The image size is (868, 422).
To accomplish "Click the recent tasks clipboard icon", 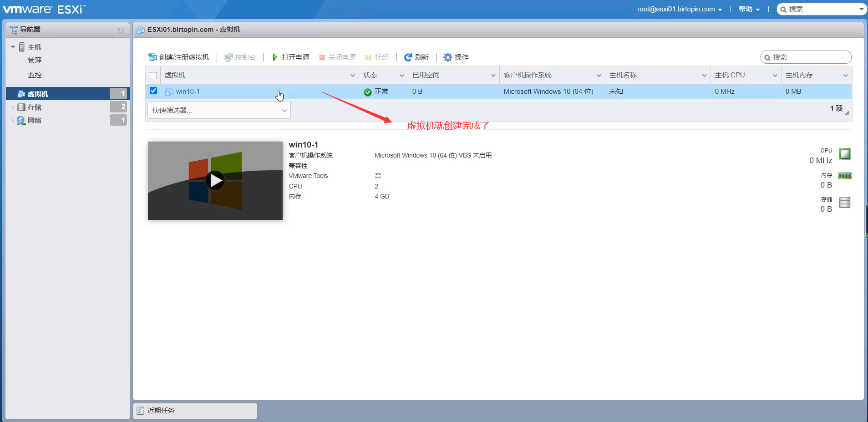I will click(x=141, y=410).
